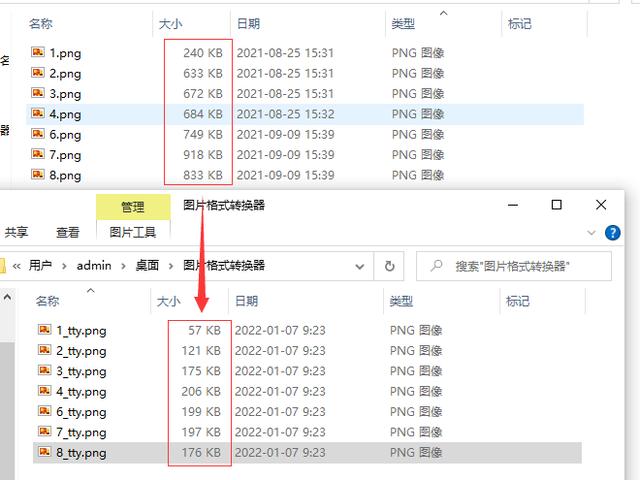Sort front window by 类型 column
Viewport: 640px width, 480px height.
pyautogui.click(x=401, y=301)
